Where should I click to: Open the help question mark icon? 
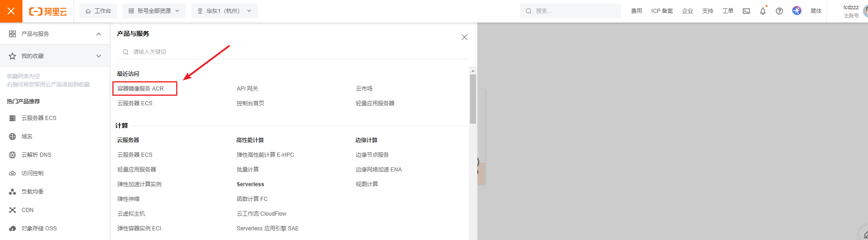point(779,11)
